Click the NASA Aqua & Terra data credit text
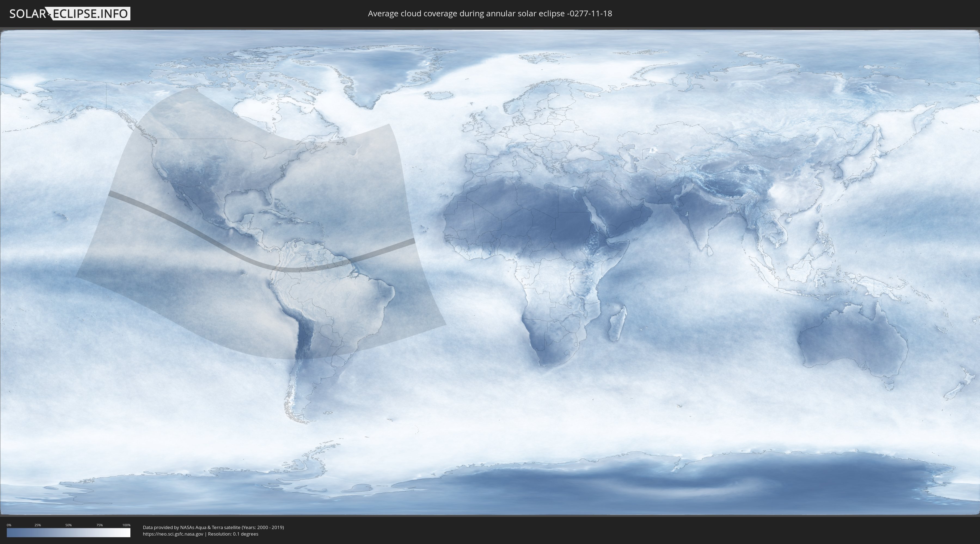 pyautogui.click(x=213, y=527)
